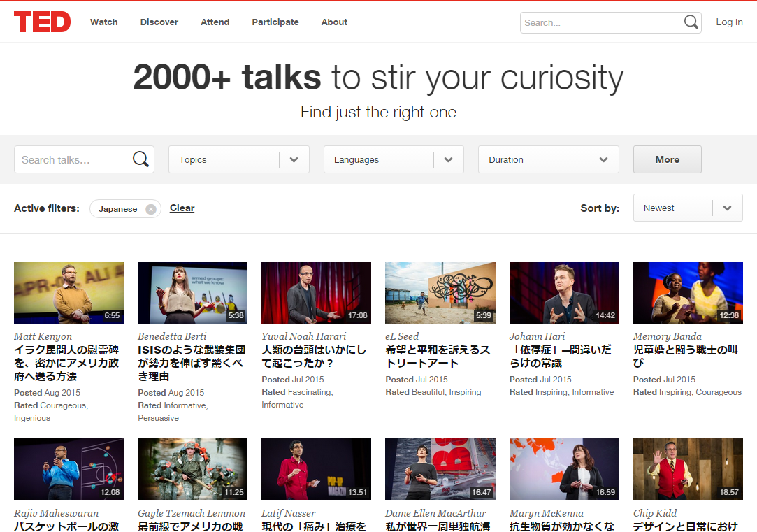
Task: Open the Sort by Newest dropdown
Action: pos(688,208)
